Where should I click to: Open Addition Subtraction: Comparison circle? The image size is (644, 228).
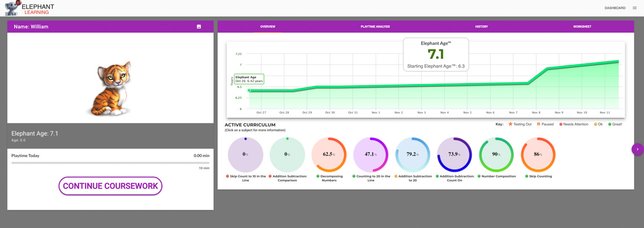tap(287, 155)
